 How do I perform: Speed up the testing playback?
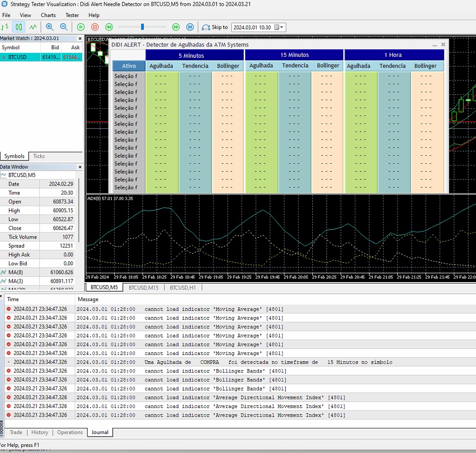(176, 27)
